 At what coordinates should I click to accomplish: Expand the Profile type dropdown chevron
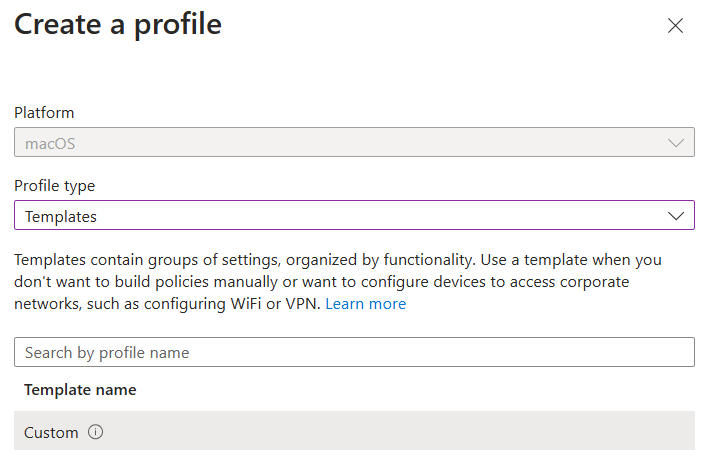pyautogui.click(x=675, y=216)
